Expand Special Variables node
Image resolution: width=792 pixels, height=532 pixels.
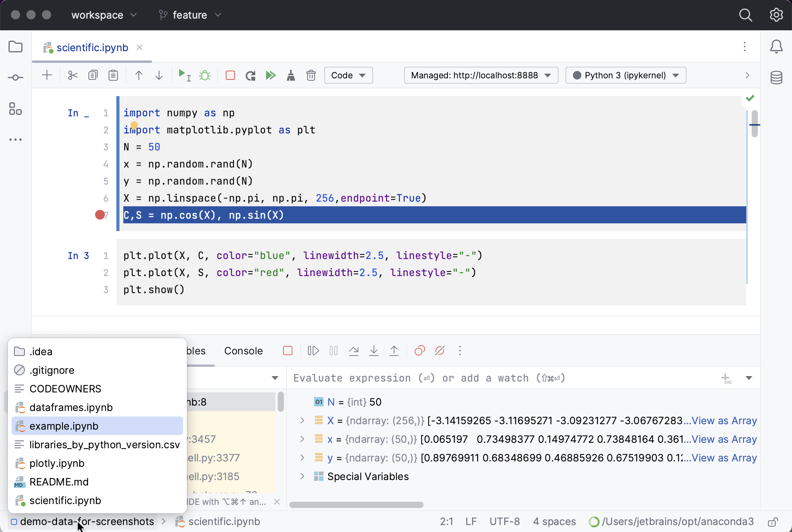pyautogui.click(x=303, y=476)
